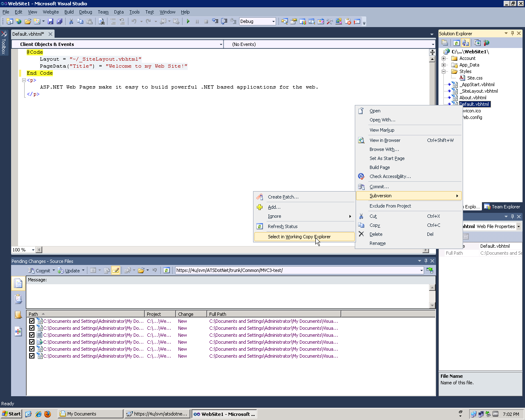Collapse the <p> tag outlining region

coord(24,80)
